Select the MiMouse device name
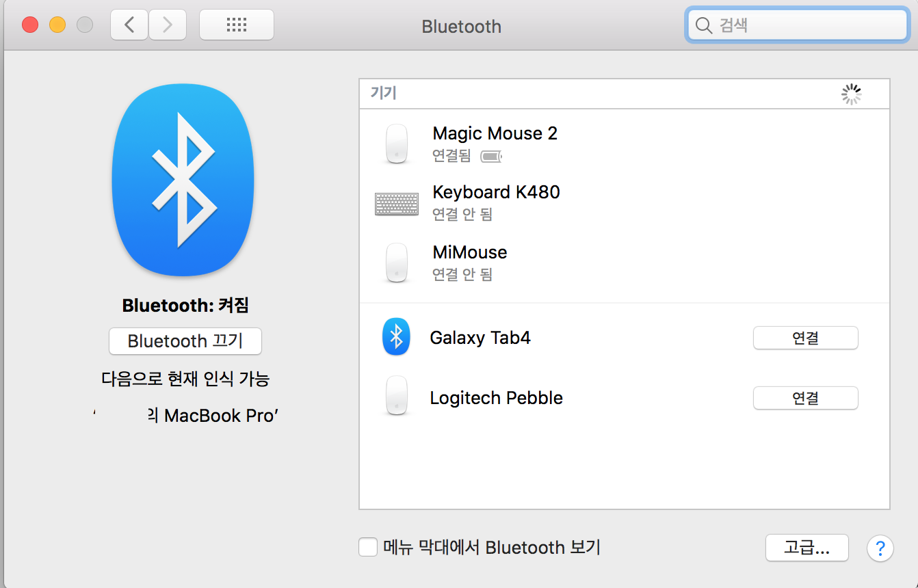Viewport: 918px width, 588px height. [x=470, y=252]
